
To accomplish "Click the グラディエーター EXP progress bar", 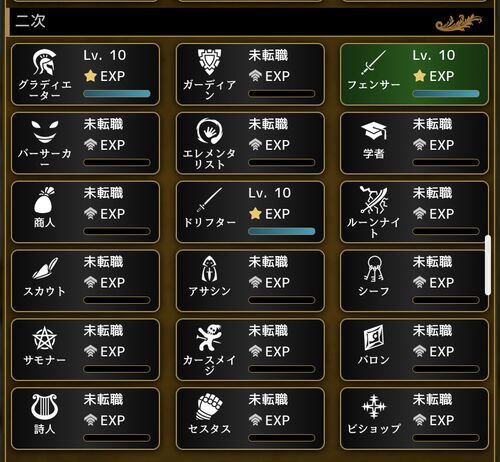I will [117, 94].
